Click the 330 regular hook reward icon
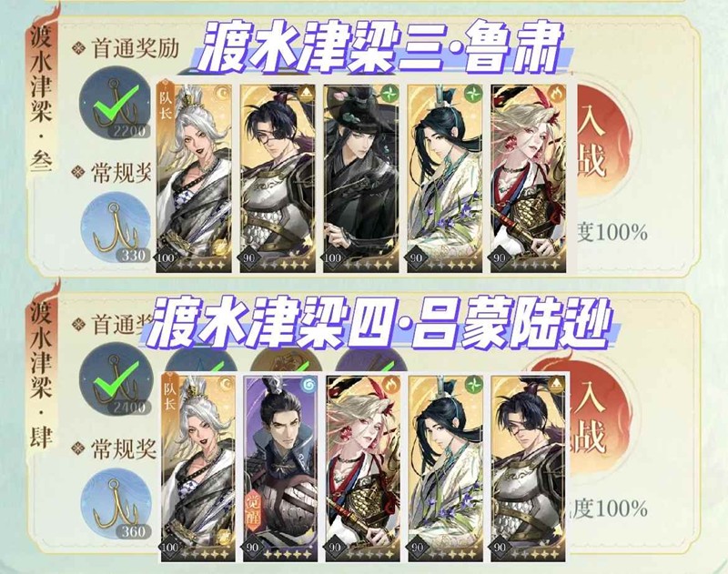The width and height of the screenshot is (728, 574). 116,227
